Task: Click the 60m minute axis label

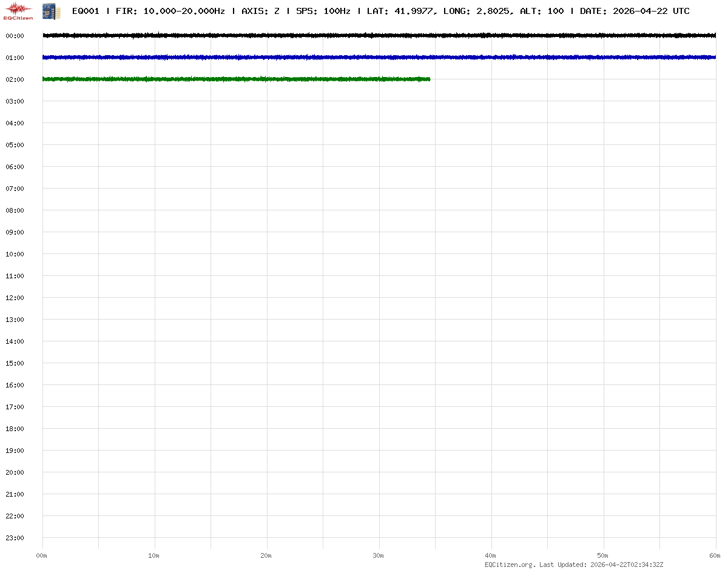Action: [x=715, y=555]
